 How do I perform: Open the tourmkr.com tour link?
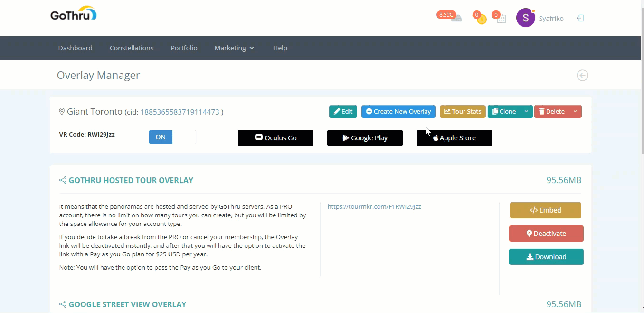374,206
